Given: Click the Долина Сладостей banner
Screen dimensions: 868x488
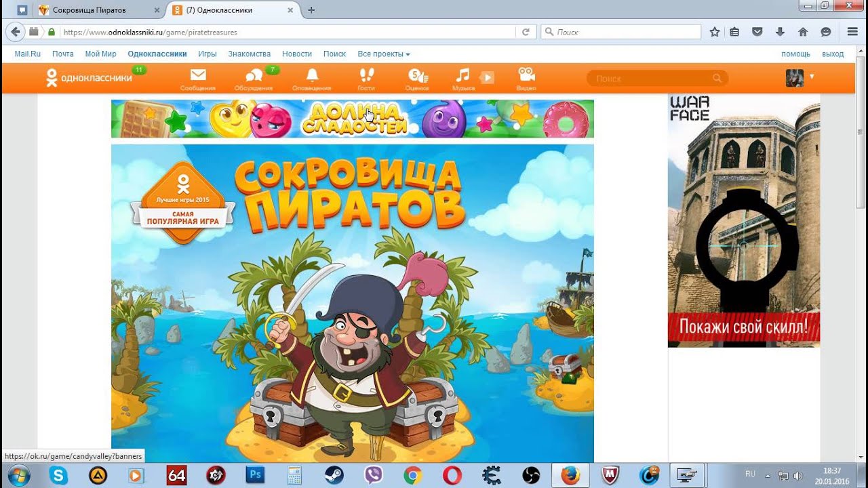Looking at the screenshot, I should point(353,119).
